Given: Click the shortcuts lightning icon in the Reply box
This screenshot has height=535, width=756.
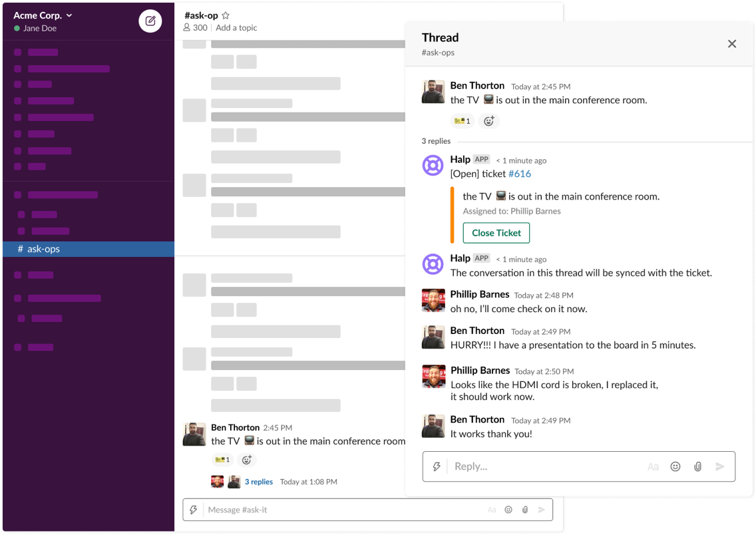Looking at the screenshot, I should click(x=437, y=466).
